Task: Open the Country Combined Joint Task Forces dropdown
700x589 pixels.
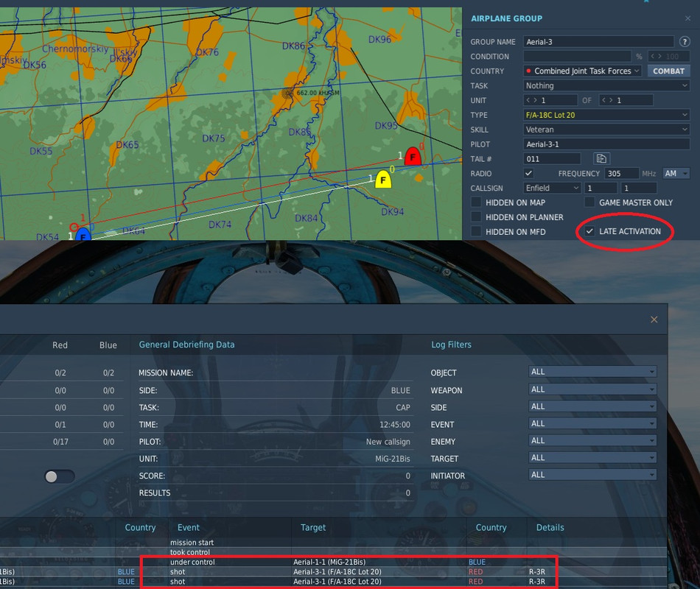Action: pyautogui.click(x=582, y=71)
